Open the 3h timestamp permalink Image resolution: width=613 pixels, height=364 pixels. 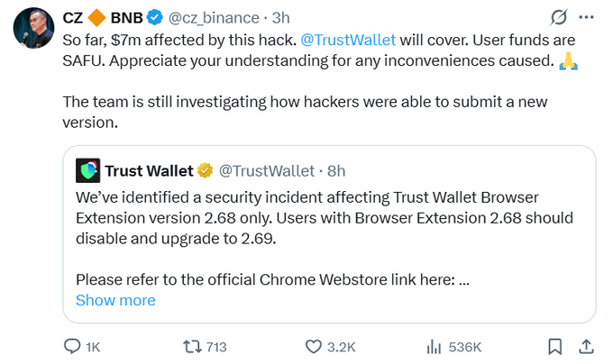click(x=280, y=18)
